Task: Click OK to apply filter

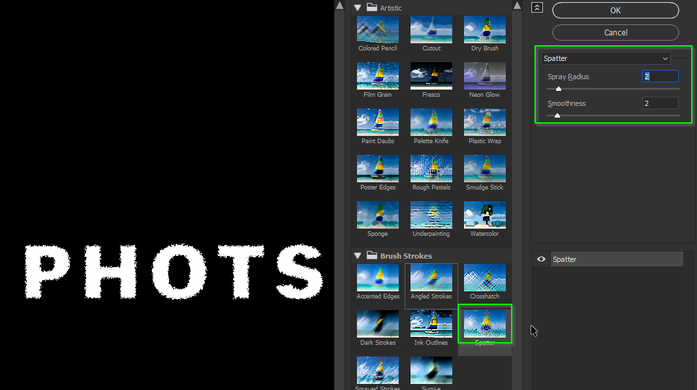Action: click(616, 10)
